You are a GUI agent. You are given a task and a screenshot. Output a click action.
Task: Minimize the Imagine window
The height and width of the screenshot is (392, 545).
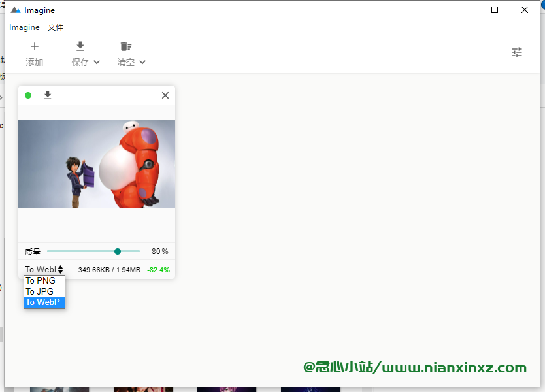coord(465,10)
